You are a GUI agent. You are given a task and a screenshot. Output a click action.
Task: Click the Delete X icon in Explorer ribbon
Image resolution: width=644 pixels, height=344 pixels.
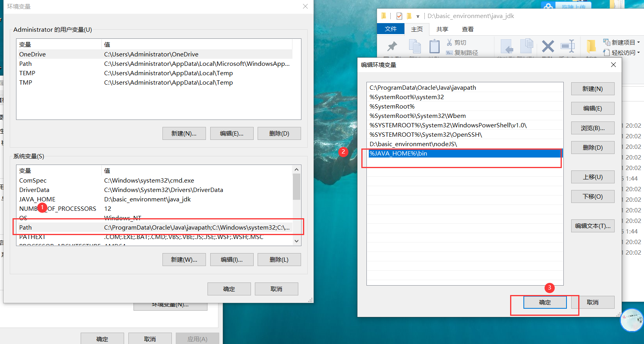pos(548,46)
